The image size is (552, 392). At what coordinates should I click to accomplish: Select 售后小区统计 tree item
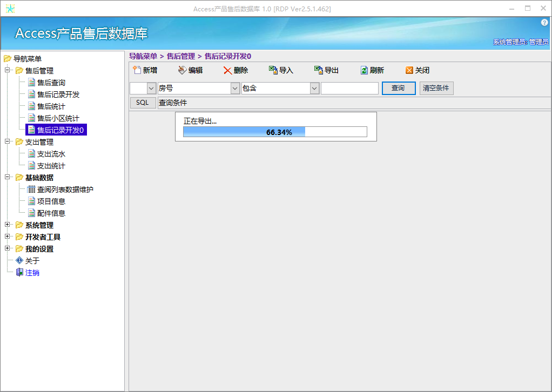pos(58,118)
